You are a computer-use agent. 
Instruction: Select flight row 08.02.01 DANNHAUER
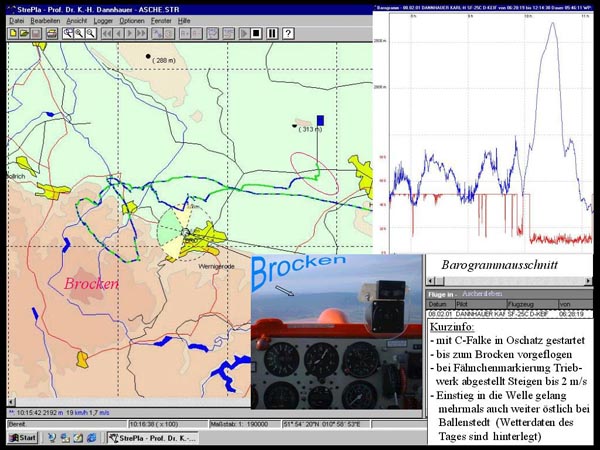pyautogui.click(x=510, y=314)
